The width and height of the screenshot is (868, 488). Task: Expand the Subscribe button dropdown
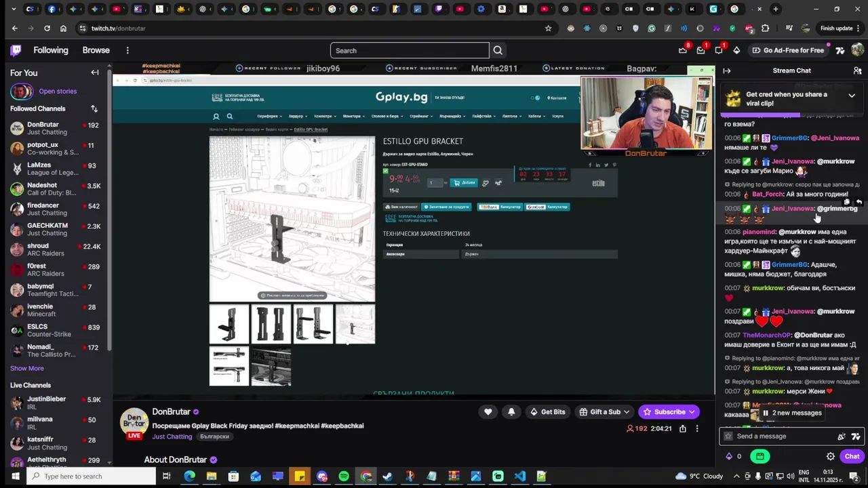tap(692, 412)
